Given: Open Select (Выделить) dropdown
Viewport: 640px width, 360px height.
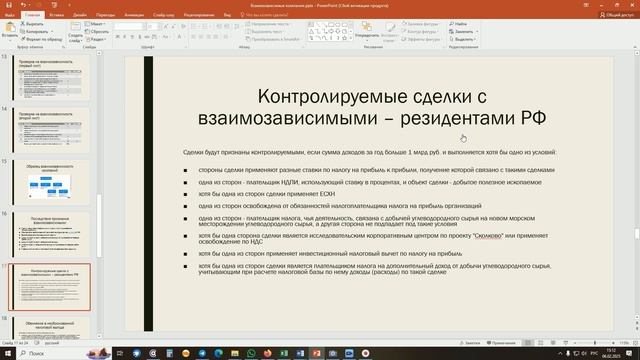Looking at the screenshot, I should tap(462, 39).
